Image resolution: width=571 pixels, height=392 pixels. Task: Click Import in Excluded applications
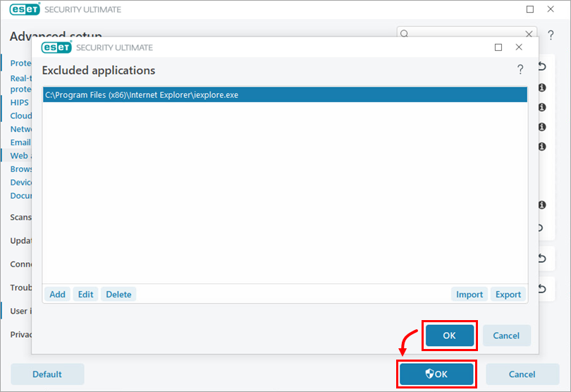[x=469, y=295]
